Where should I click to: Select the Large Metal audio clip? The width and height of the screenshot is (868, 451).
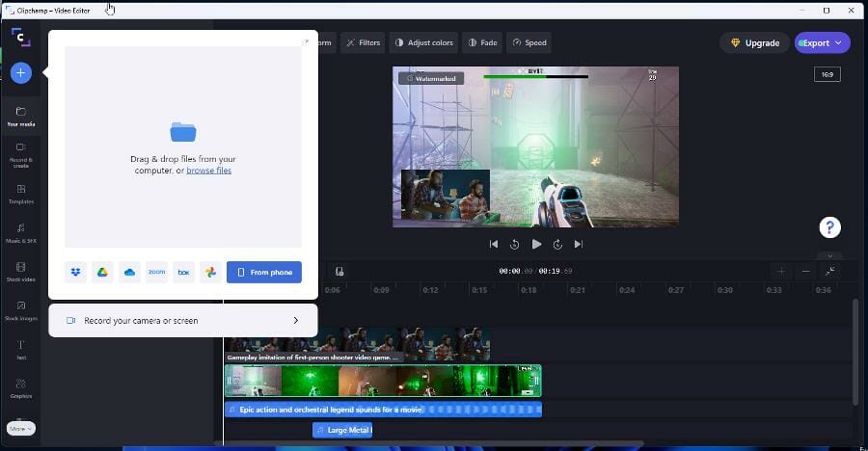[x=342, y=430]
